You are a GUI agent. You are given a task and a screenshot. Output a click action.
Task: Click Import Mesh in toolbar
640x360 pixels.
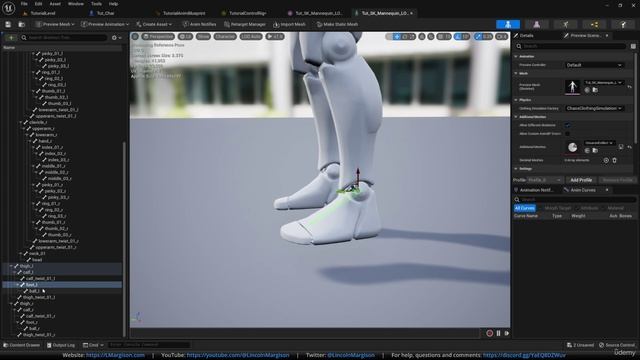point(289,24)
